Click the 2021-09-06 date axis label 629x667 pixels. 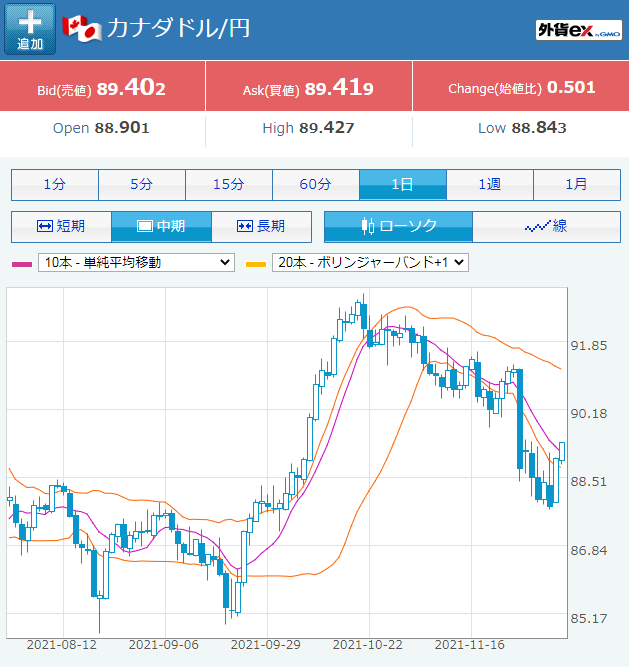pyautogui.click(x=164, y=645)
